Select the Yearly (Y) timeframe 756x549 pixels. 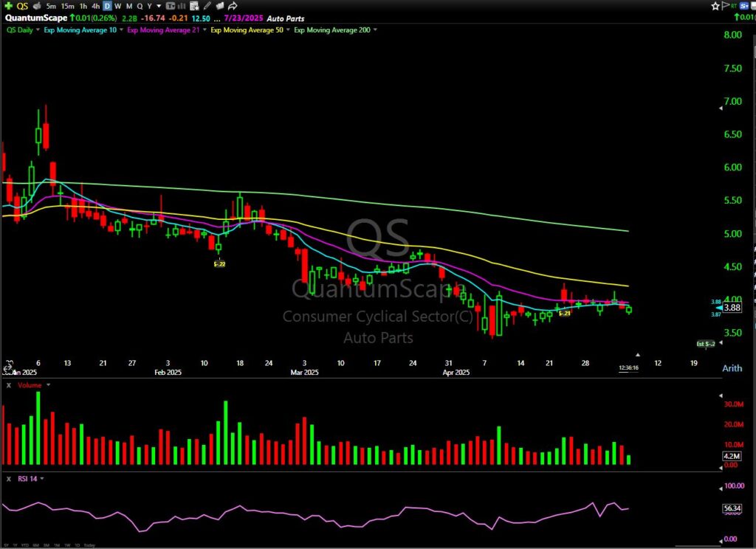click(x=149, y=6)
